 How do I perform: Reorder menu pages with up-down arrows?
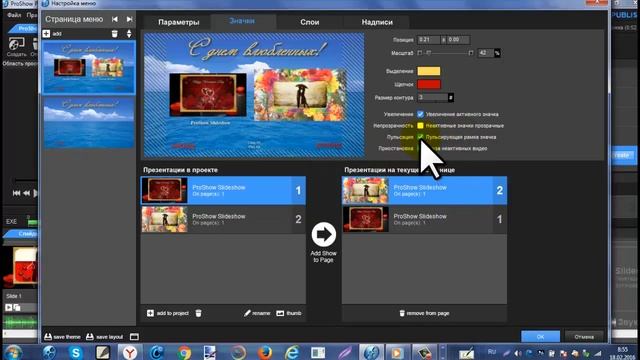pyautogui.click(x=129, y=33)
